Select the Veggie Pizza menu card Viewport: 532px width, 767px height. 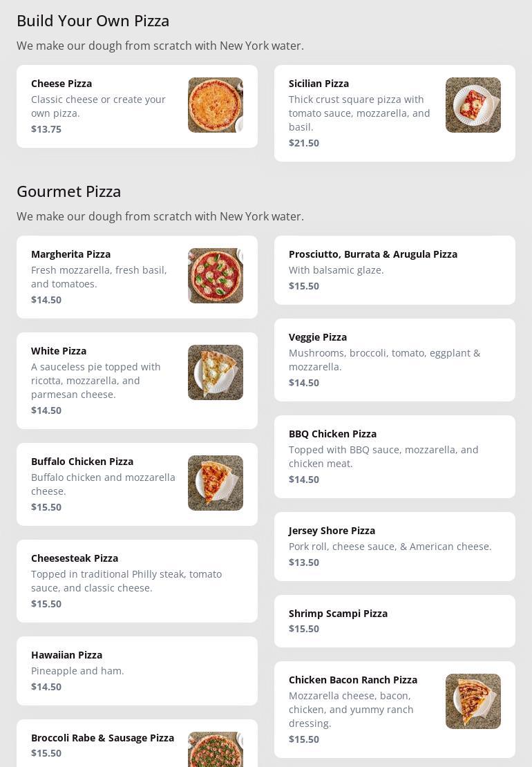click(x=394, y=360)
